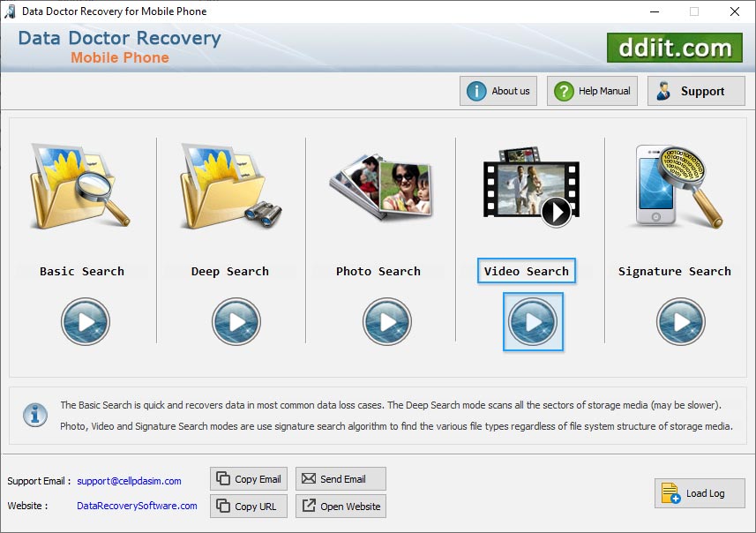Image resolution: width=756 pixels, height=533 pixels.
Task: Select the Video Search film reel icon
Action: click(526, 188)
